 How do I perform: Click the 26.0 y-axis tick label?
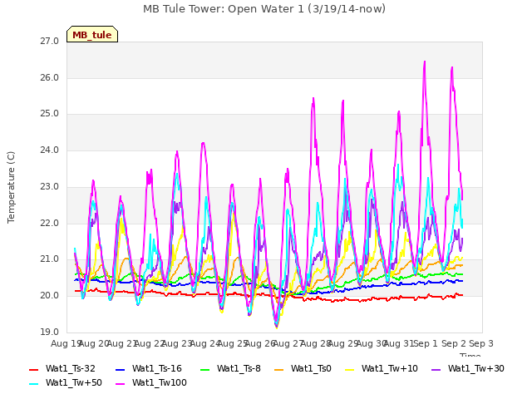(50, 77)
